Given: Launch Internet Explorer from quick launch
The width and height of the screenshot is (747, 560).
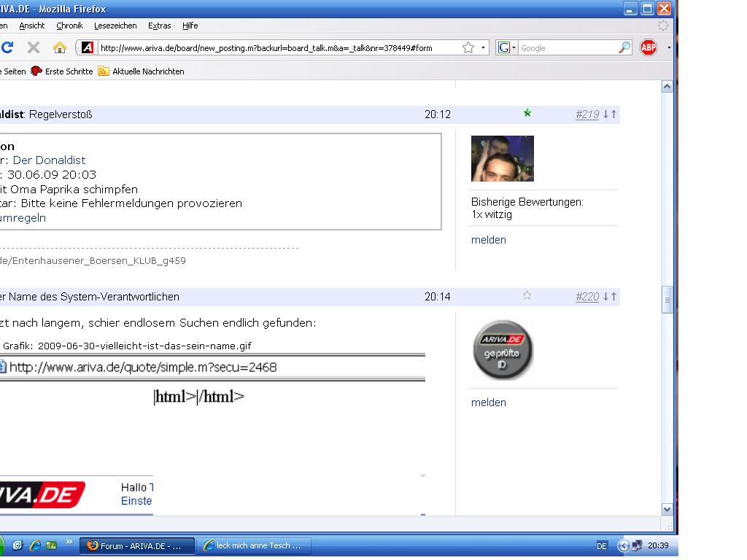Looking at the screenshot, I should (x=35, y=545).
